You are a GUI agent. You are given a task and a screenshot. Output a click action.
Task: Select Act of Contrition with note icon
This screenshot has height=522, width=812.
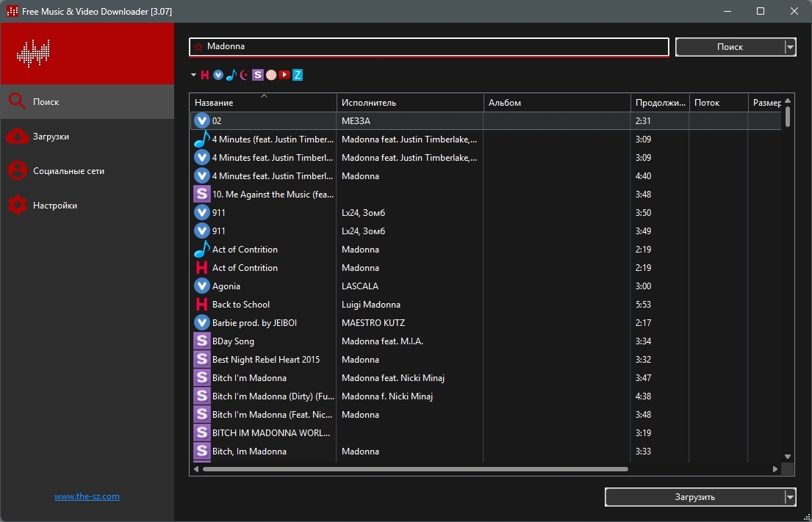click(x=245, y=250)
